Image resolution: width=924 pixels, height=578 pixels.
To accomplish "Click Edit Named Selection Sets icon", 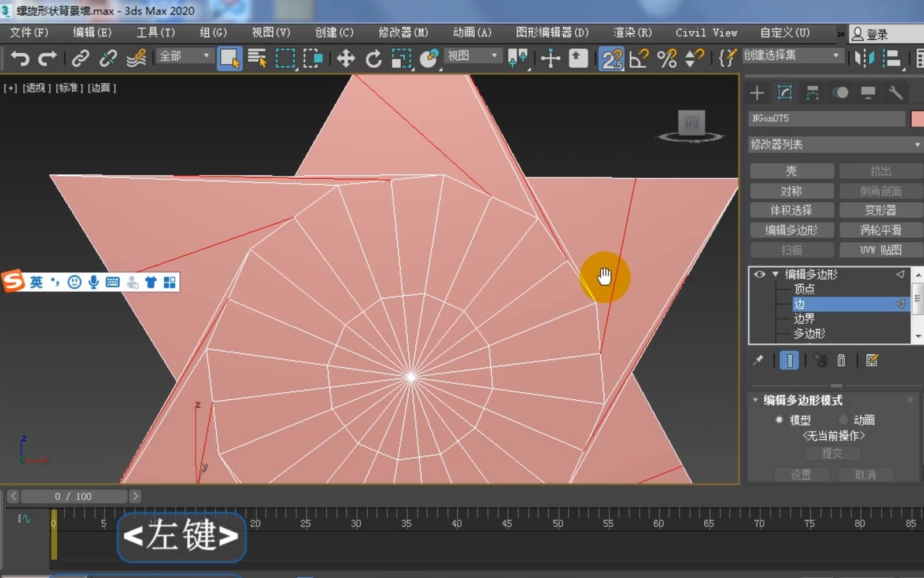I will (x=727, y=58).
